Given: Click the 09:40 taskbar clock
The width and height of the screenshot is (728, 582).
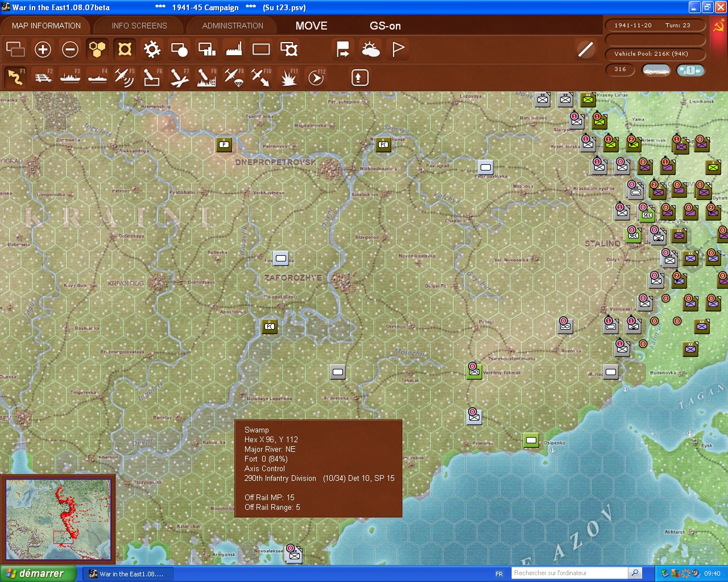Looking at the screenshot, I should click(712, 574).
